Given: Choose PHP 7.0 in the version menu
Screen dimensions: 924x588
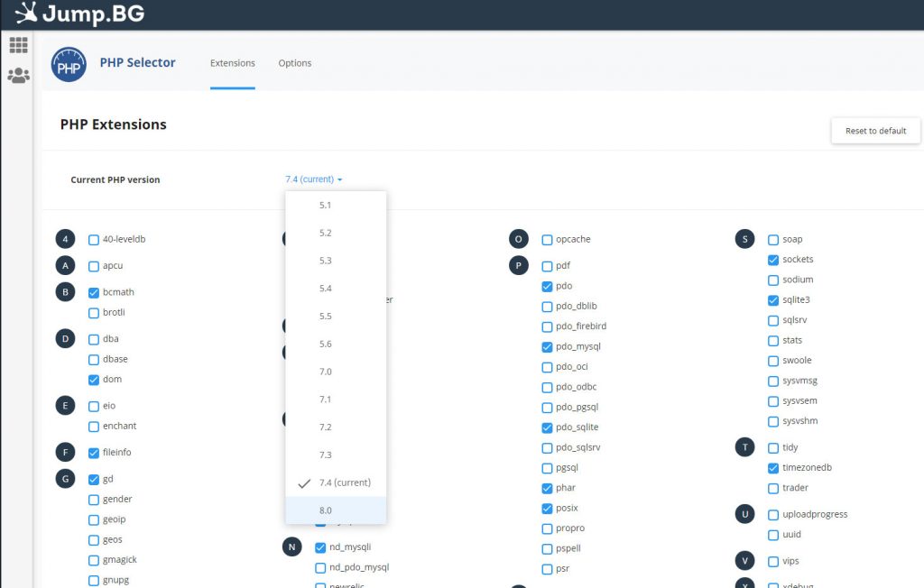Looking at the screenshot, I should click(x=326, y=371).
